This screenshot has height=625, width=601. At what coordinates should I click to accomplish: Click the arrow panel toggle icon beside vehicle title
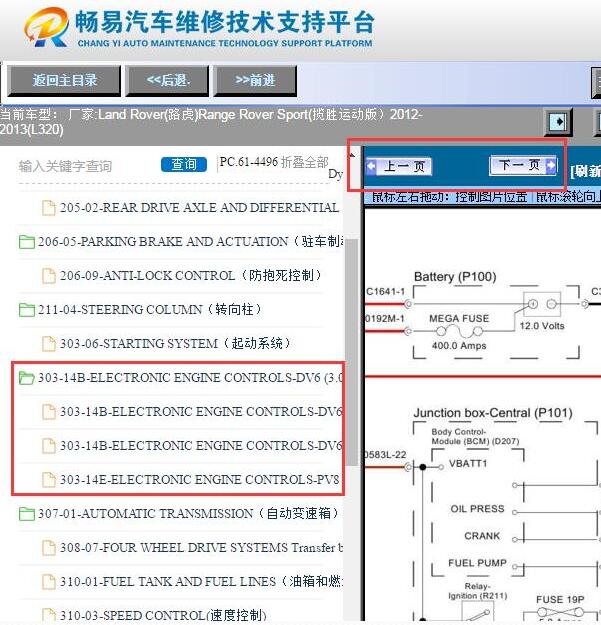[x=559, y=122]
